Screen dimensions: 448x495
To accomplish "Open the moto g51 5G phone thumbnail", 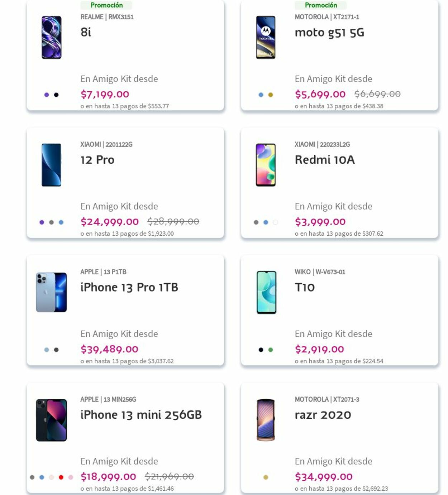I will [266, 37].
